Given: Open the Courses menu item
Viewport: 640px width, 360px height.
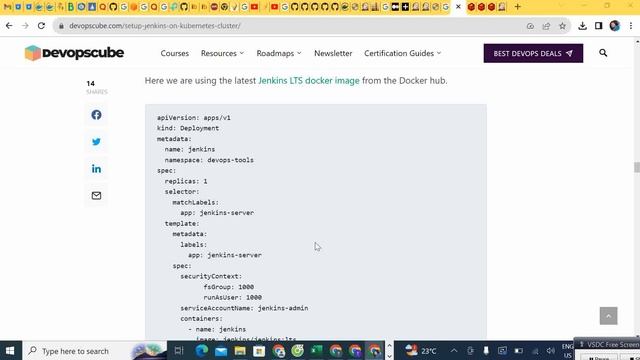Looking at the screenshot, I should pyautogui.click(x=175, y=53).
